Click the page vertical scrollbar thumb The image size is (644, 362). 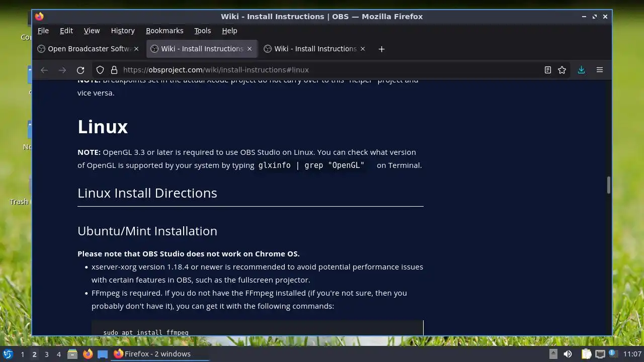point(608,185)
